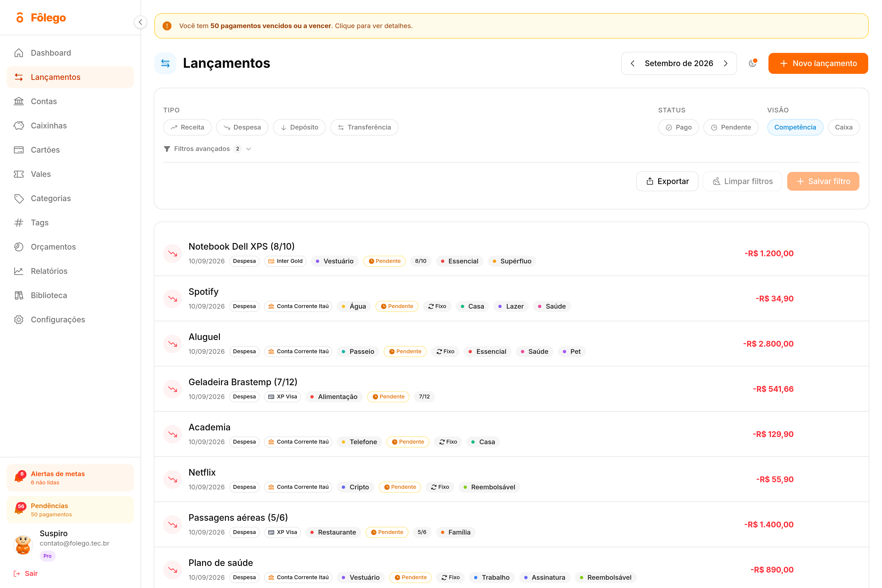This screenshot has height=588, width=882.
Task: Collapse the sidebar with the chevron button
Action: click(x=140, y=22)
